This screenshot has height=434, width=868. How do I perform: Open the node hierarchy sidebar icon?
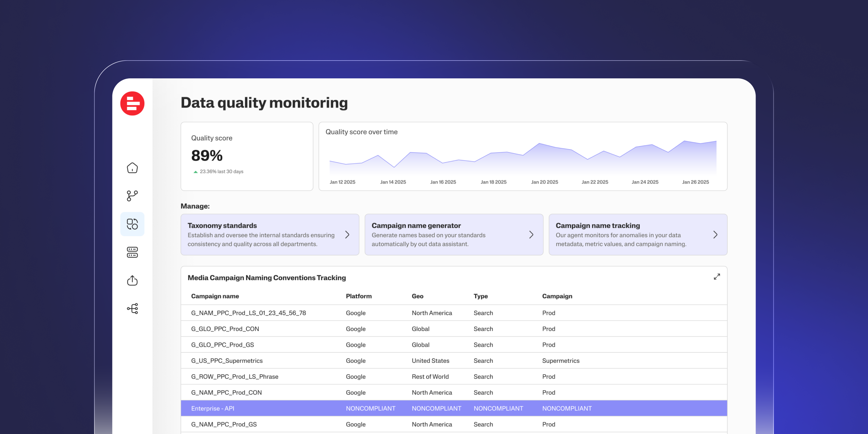click(x=132, y=308)
